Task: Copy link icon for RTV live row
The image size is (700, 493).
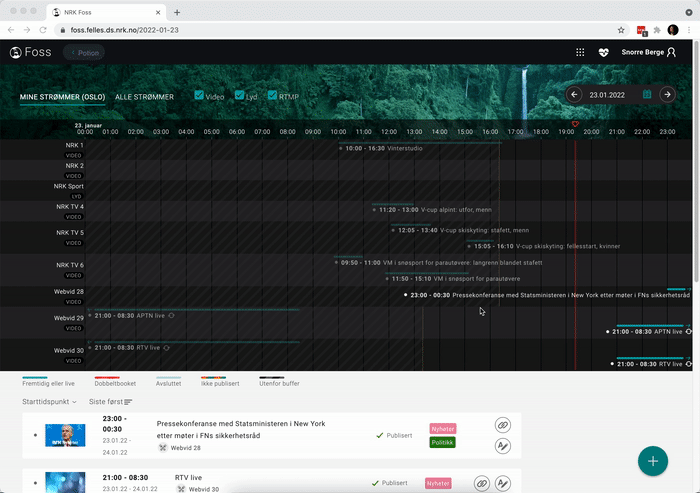Action: (482, 483)
